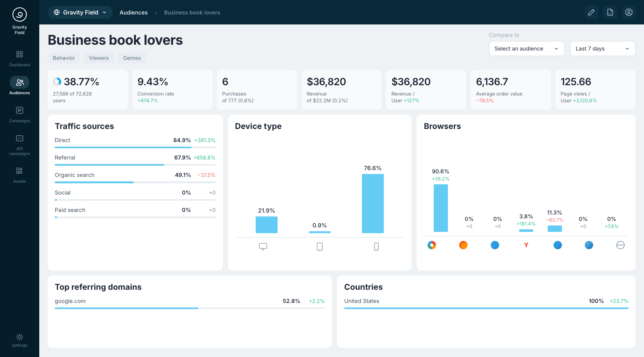The image size is (644, 357).
Task: Click the Direct traffic progress bar
Action: click(x=135, y=147)
